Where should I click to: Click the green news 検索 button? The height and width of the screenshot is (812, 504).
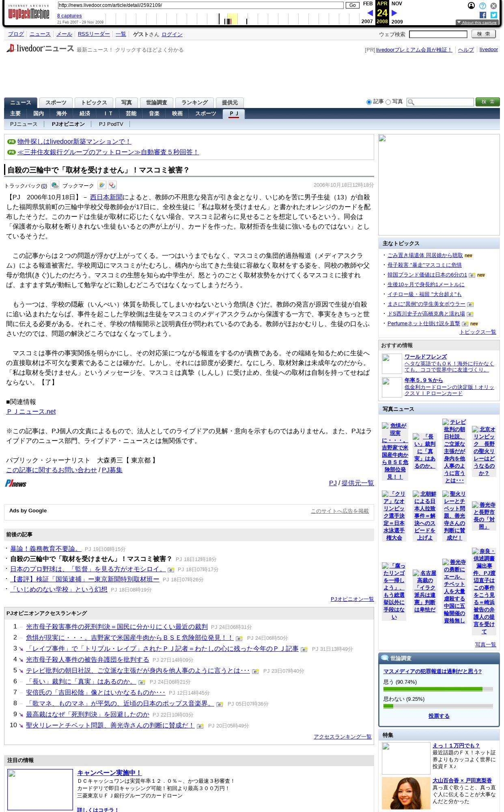(x=488, y=102)
